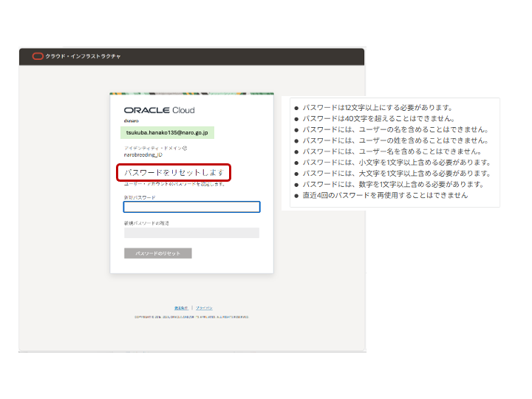Click the 40文字を超える password rule
The height and width of the screenshot is (399, 532).
pyautogui.click(x=378, y=118)
